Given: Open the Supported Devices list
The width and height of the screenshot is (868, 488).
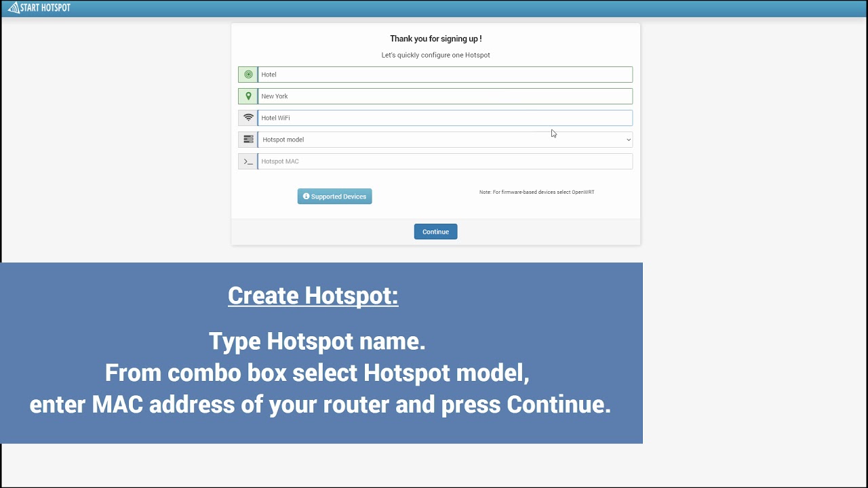Looking at the screenshot, I should click(334, 197).
